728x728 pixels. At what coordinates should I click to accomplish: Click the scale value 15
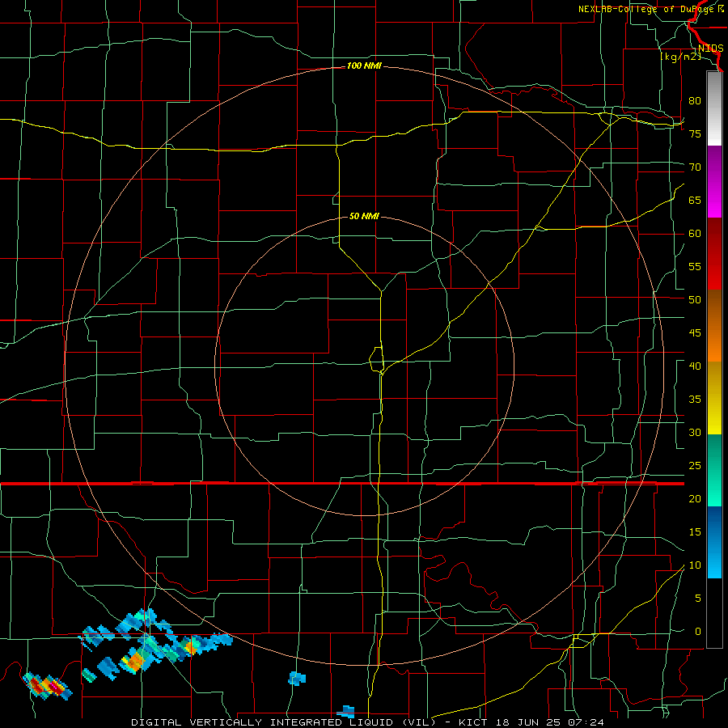pos(695,532)
